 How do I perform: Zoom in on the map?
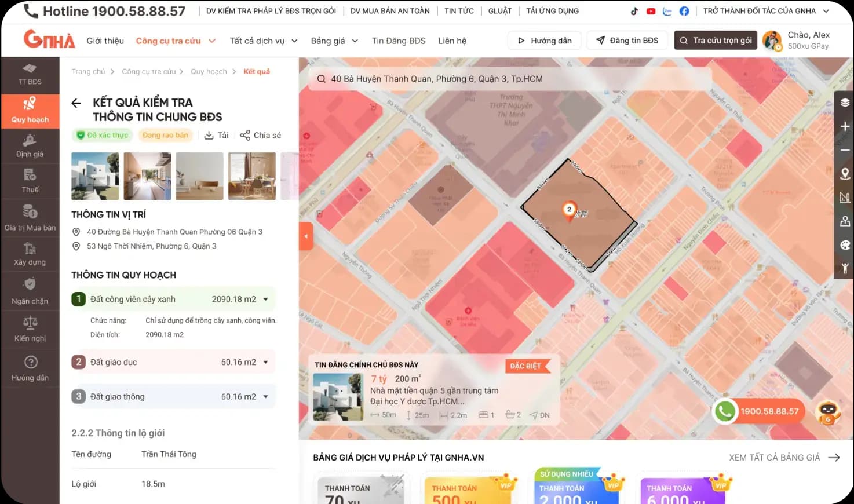[x=844, y=126]
